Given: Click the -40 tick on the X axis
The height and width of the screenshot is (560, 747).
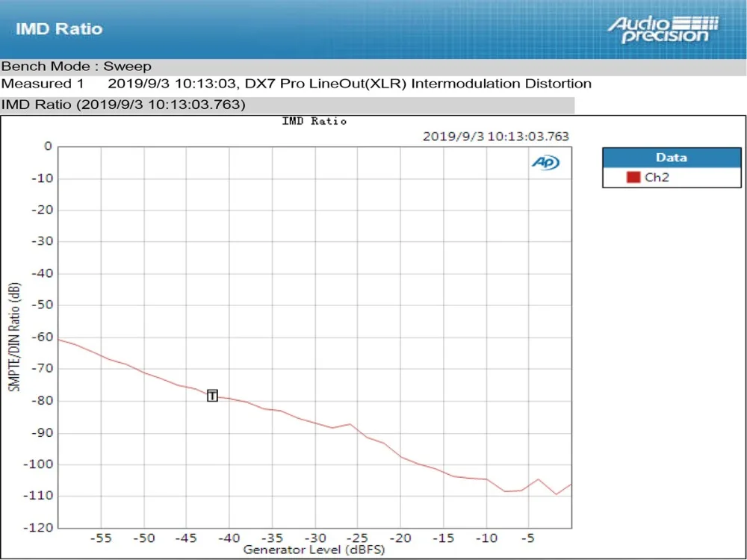Looking at the screenshot, I should (229, 538).
